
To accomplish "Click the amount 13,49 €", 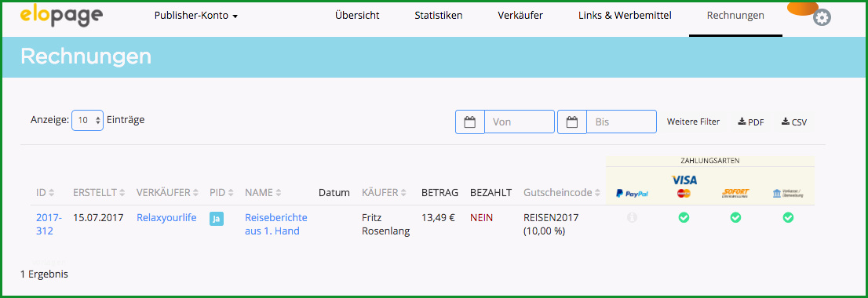I will tap(439, 218).
